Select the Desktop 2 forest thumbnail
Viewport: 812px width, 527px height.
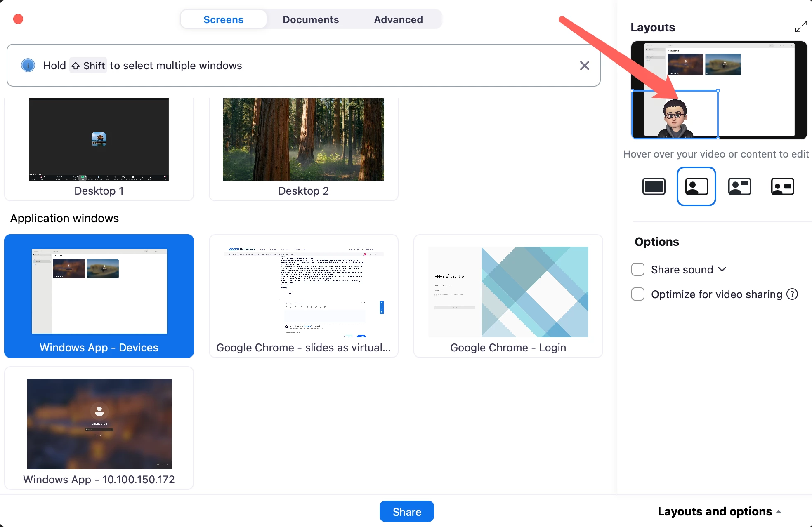pos(303,140)
